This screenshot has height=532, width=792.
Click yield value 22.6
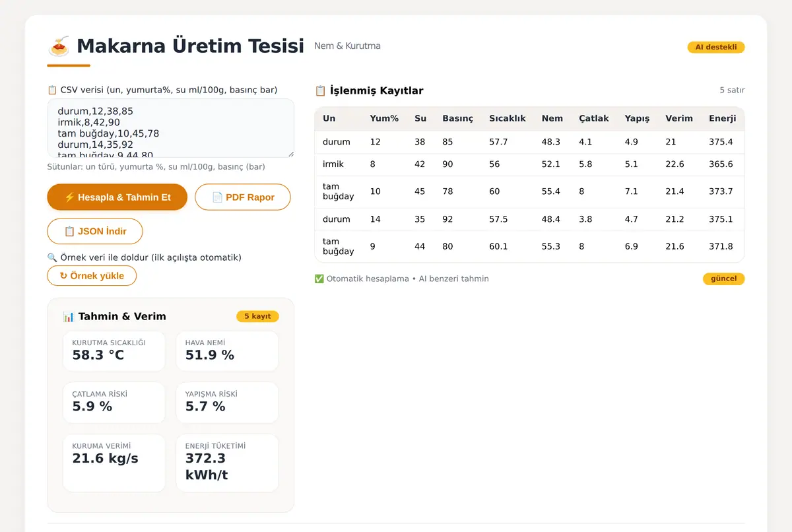tap(675, 164)
